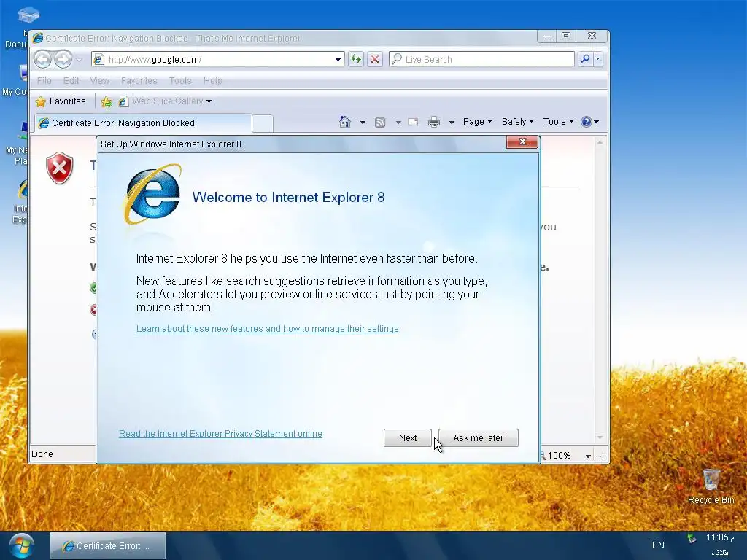Screen dimensions: 747x560
Task: Select the Recycle Bin desktop icon
Action: click(711, 486)
